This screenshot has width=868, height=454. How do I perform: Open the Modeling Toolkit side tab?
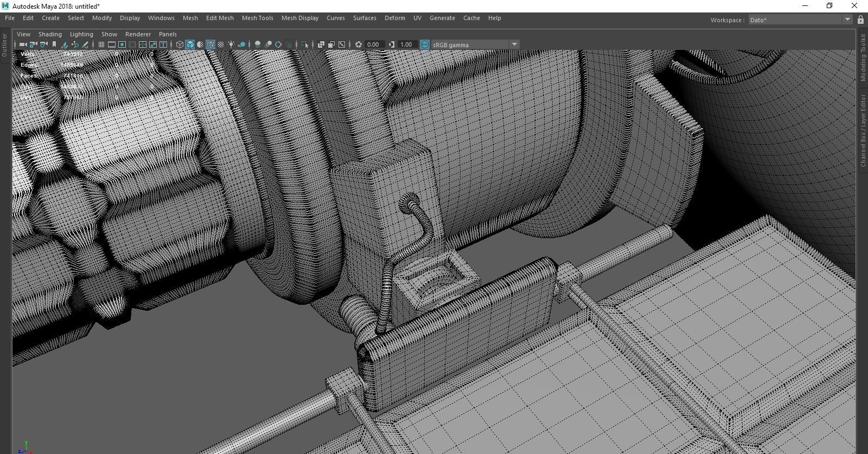tap(863, 57)
